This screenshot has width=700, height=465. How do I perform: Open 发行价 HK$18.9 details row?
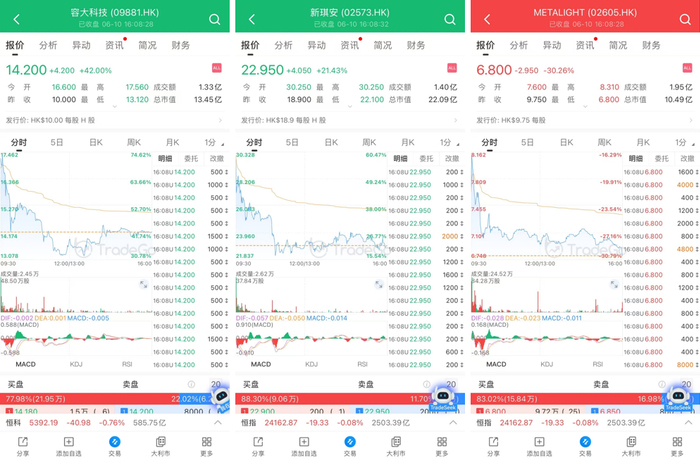(350, 120)
